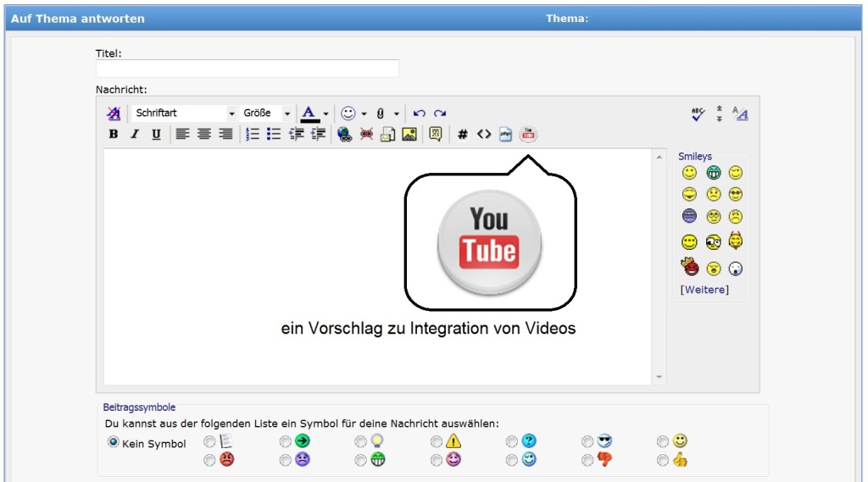Insert an unordered bullet list

click(x=274, y=134)
